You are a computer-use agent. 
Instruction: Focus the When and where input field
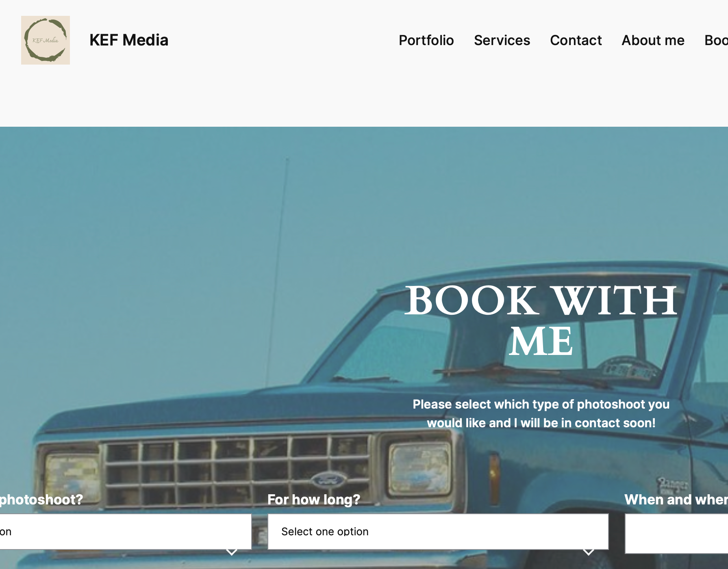click(676, 534)
